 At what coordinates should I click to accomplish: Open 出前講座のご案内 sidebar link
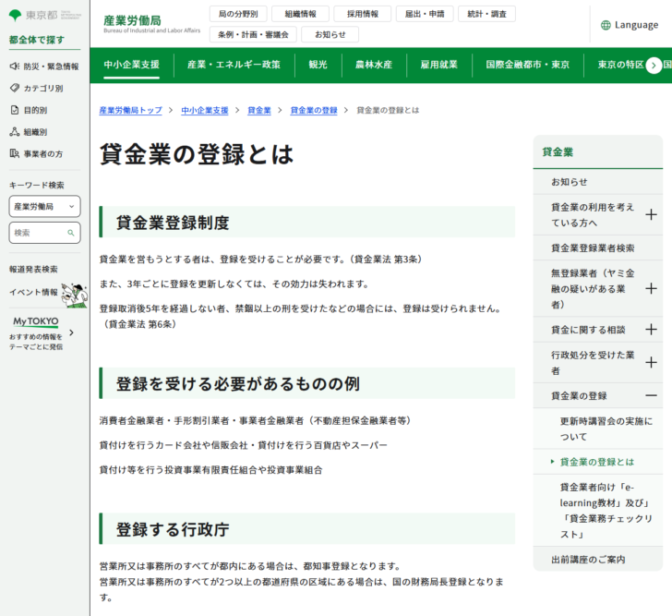pyautogui.click(x=598, y=559)
